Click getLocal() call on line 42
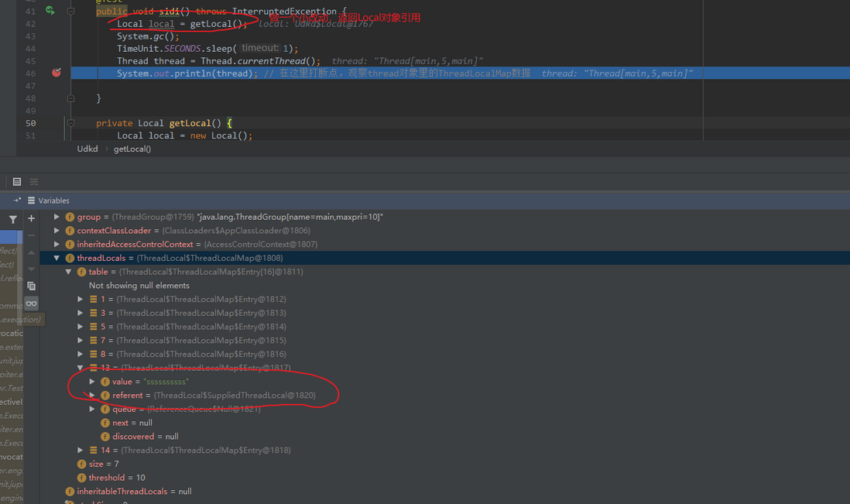Viewport: 850px width, 504px height. click(x=216, y=23)
